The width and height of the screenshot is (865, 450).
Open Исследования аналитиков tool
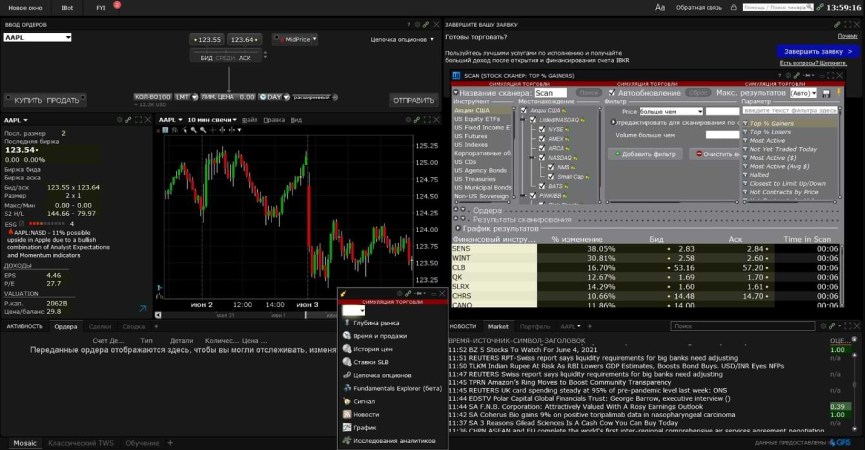click(x=394, y=441)
